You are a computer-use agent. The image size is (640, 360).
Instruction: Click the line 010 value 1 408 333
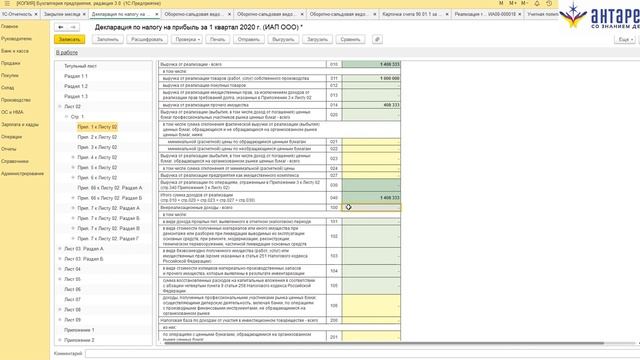click(x=371, y=64)
